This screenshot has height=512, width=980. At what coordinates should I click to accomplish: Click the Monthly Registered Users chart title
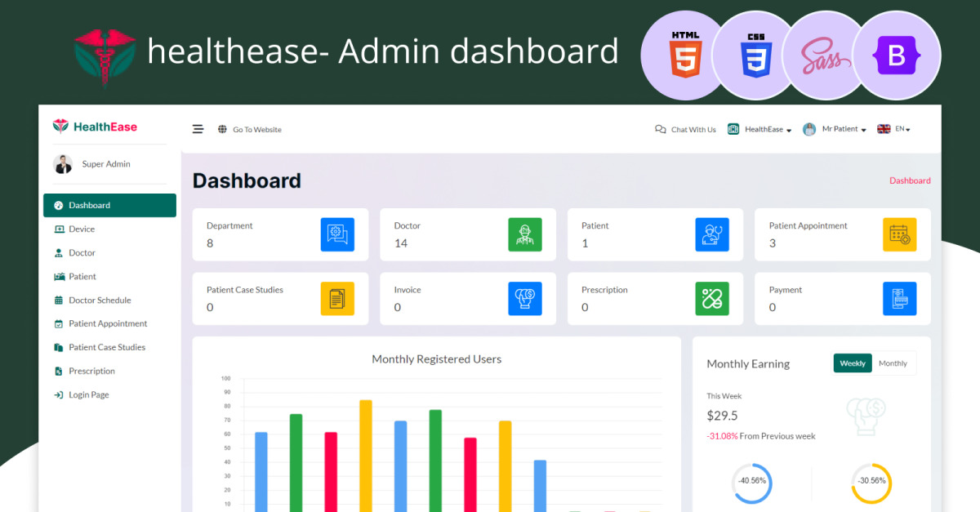[437, 359]
